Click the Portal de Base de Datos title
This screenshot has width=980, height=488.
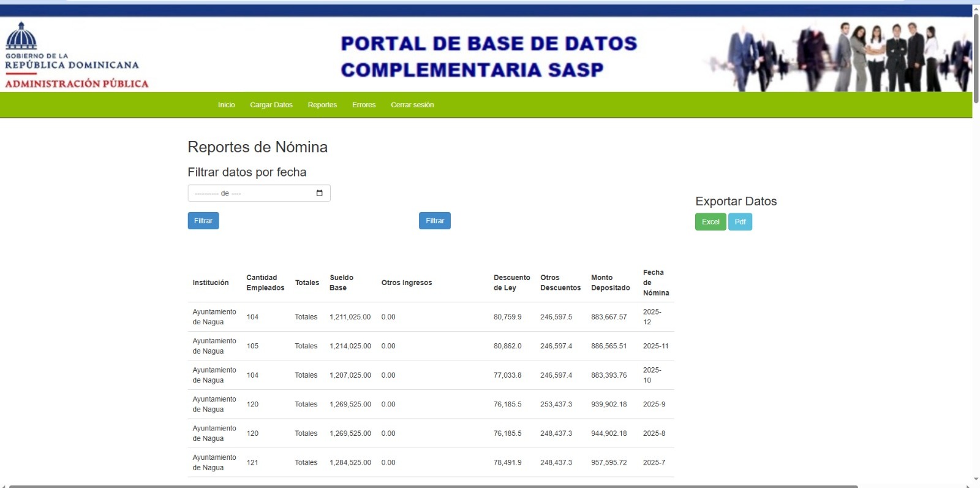[489, 56]
